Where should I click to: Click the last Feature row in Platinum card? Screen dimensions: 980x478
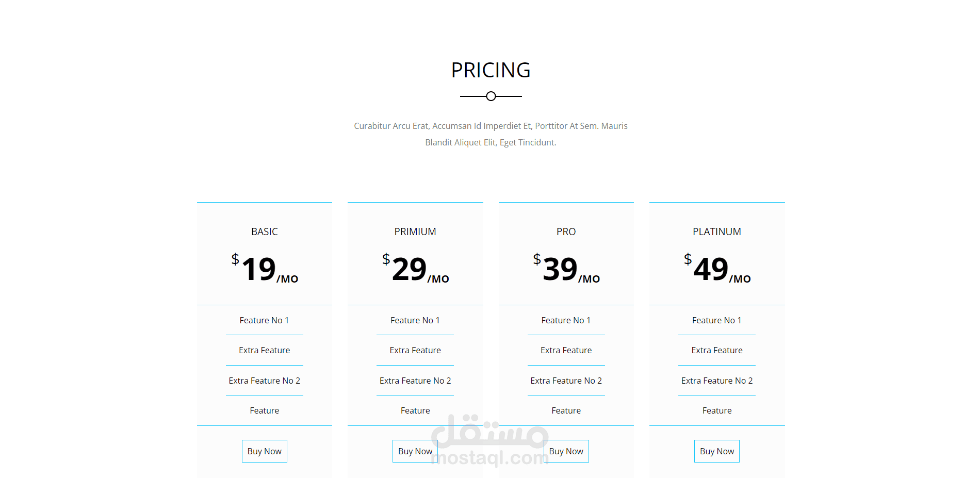pyautogui.click(x=716, y=410)
